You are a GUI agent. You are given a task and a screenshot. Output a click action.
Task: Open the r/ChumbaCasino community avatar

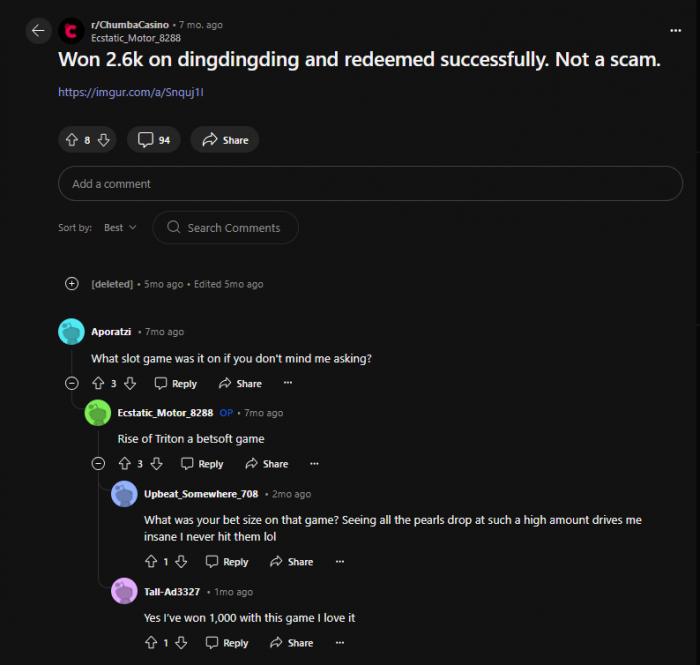tap(71, 31)
